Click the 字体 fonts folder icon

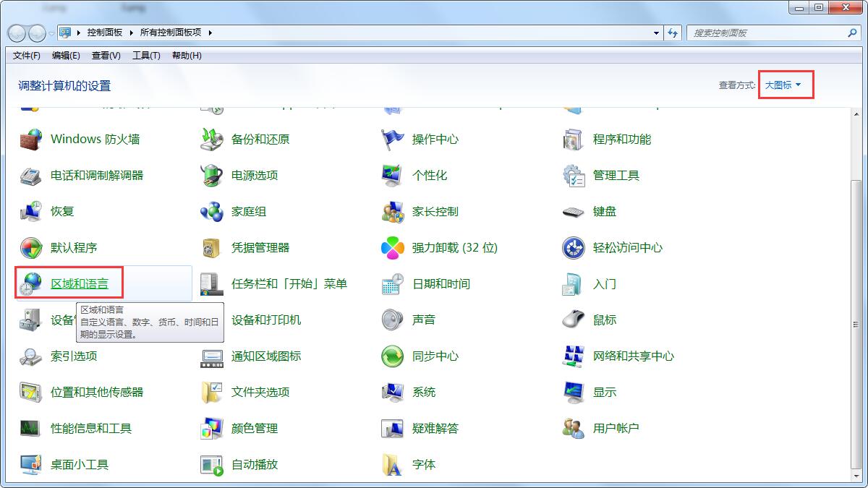[x=393, y=465]
